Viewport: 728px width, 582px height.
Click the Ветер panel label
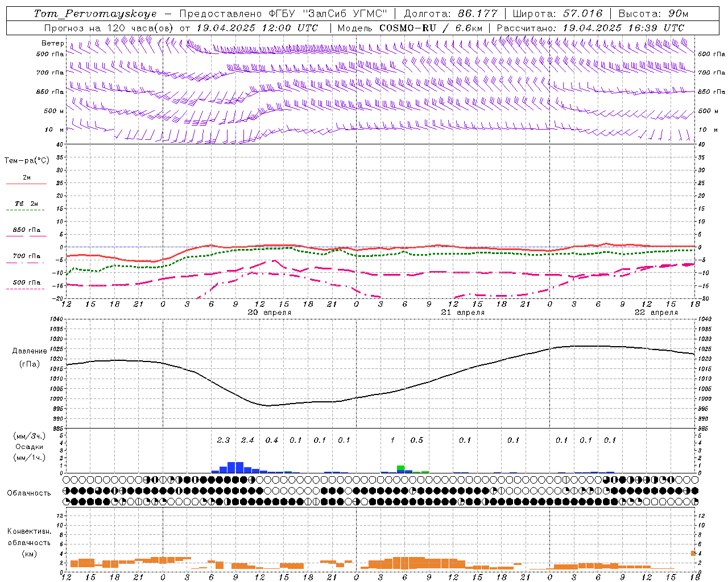click(x=52, y=43)
